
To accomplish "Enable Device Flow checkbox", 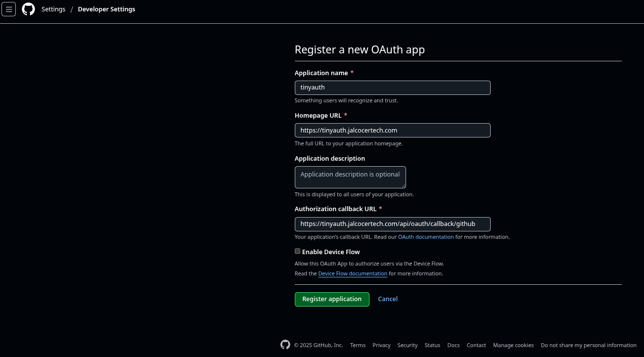I will (x=297, y=251).
